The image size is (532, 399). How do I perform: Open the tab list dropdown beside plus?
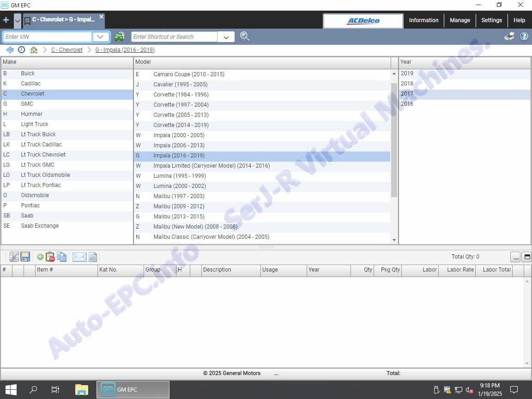pyautogui.click(x=18, y=20)
